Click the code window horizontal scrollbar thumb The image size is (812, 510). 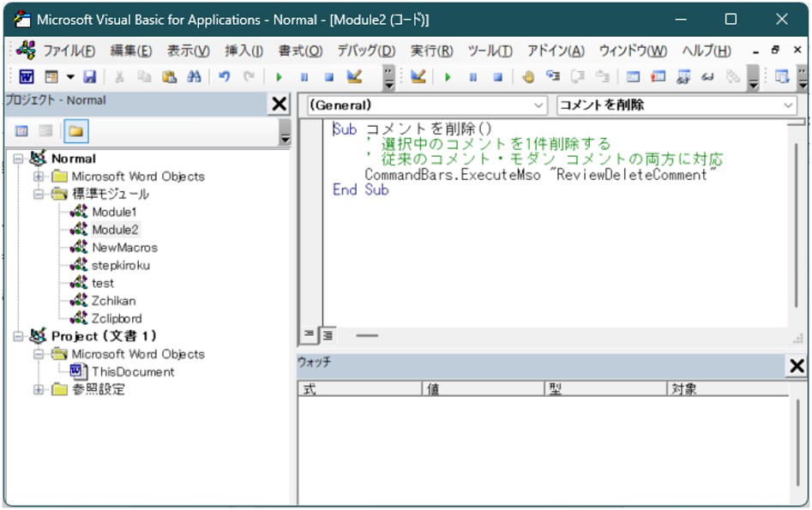367,335
